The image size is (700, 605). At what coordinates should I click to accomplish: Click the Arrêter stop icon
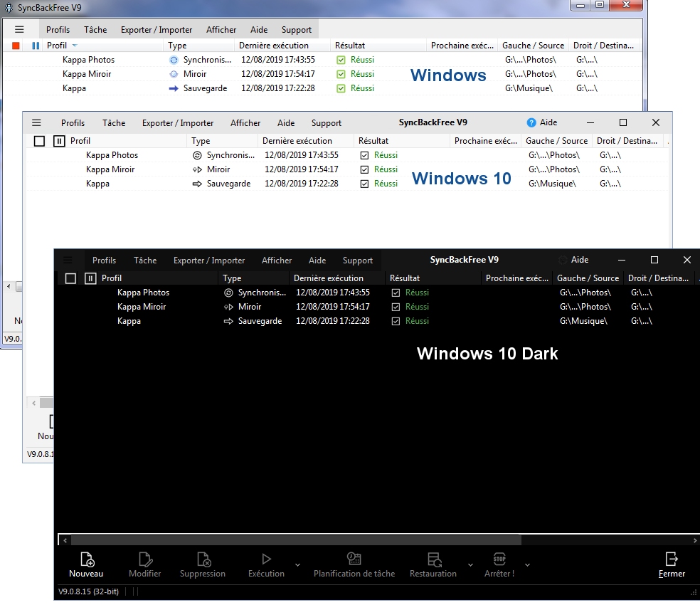click(x=499, y=559)
